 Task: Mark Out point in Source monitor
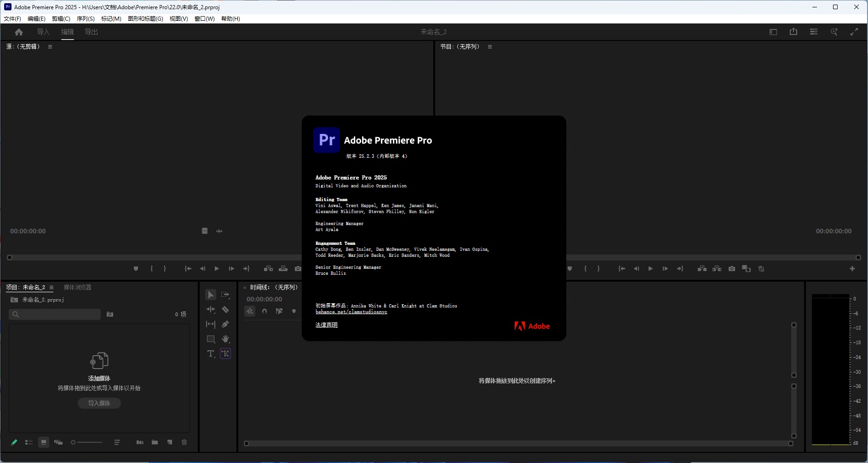point(165,269)
